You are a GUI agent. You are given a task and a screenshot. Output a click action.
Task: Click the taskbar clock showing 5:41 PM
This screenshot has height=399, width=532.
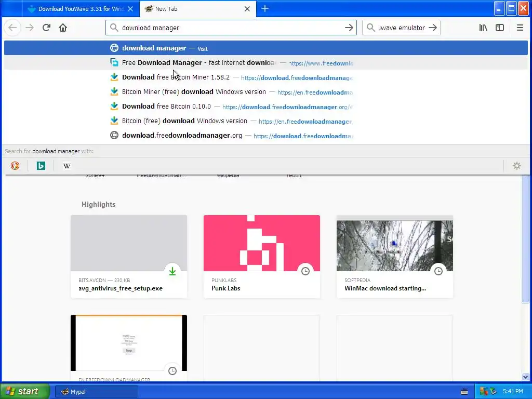513,392
